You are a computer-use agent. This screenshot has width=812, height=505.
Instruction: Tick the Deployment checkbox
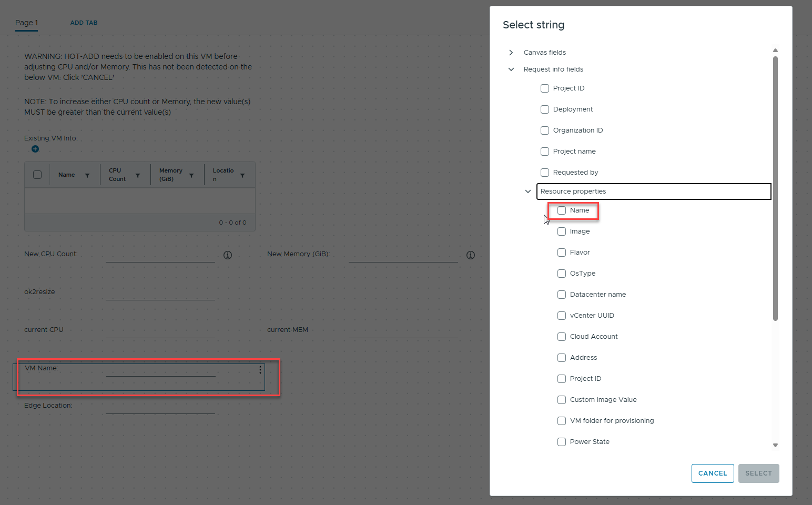545,109
